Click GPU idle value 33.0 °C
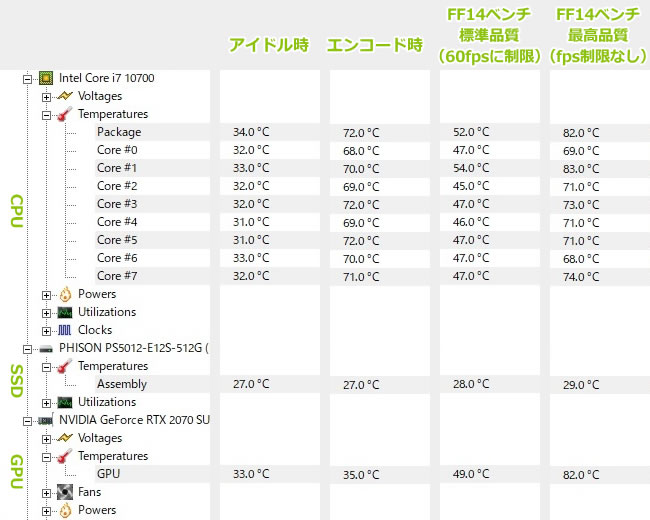Viewport: 650px width, 520px height. (251, 474)
